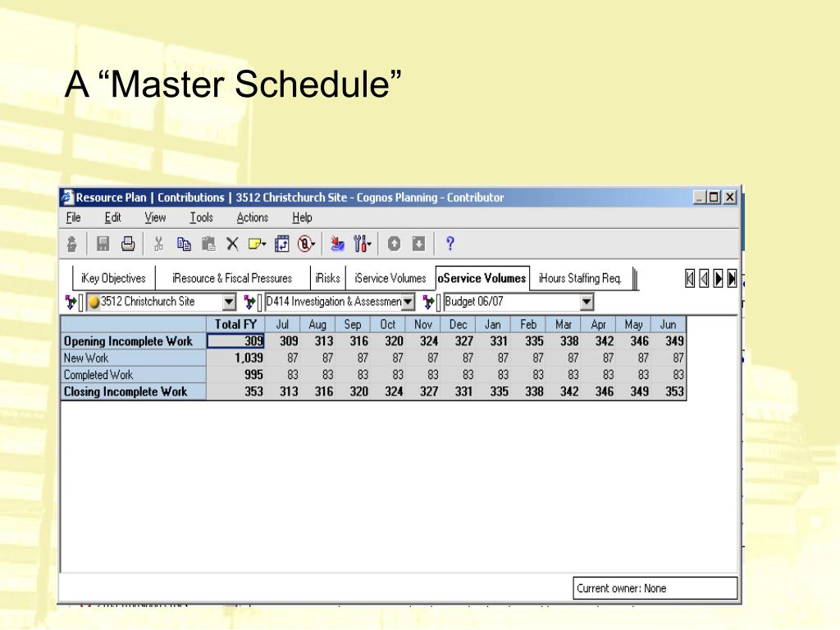Image resolution: width=840 pixels, height=630 pixels.
Task: Switch to the iRisks tab
Action: (x=328, y=279)
